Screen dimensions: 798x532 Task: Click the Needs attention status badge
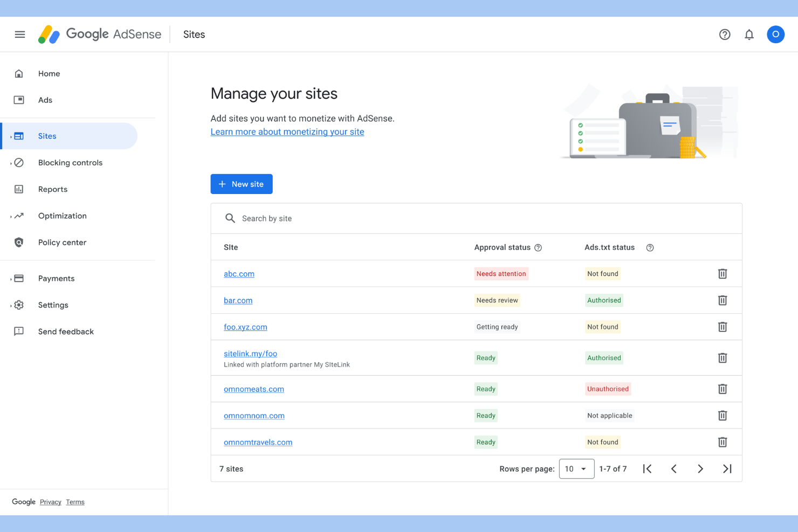pyautogui.click(x=501, y=274)
